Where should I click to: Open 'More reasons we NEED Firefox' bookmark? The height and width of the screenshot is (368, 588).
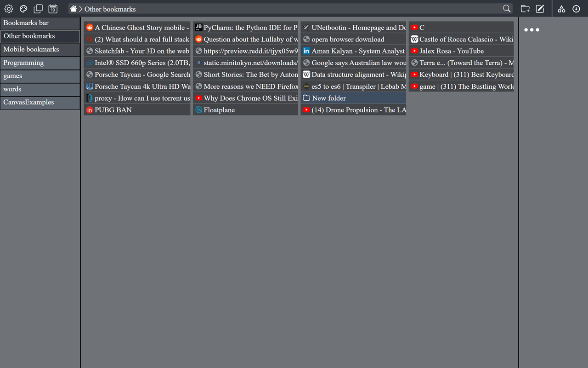246,86
